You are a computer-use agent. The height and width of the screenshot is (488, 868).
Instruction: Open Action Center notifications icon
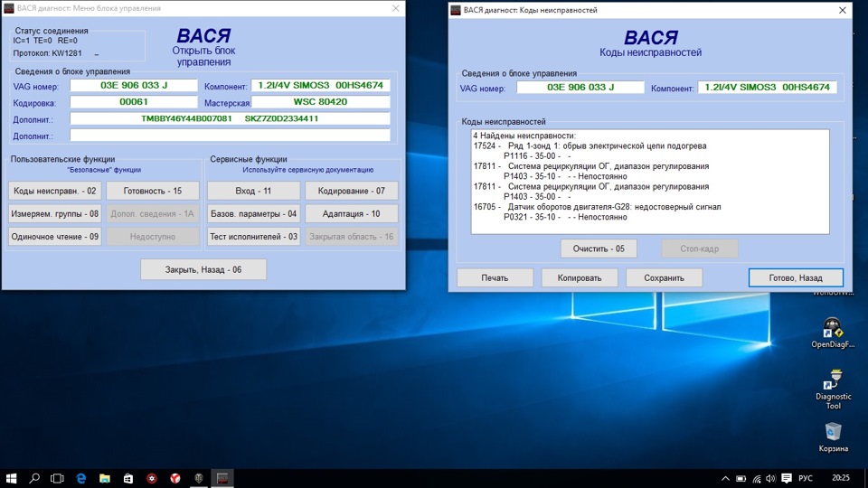787,479
